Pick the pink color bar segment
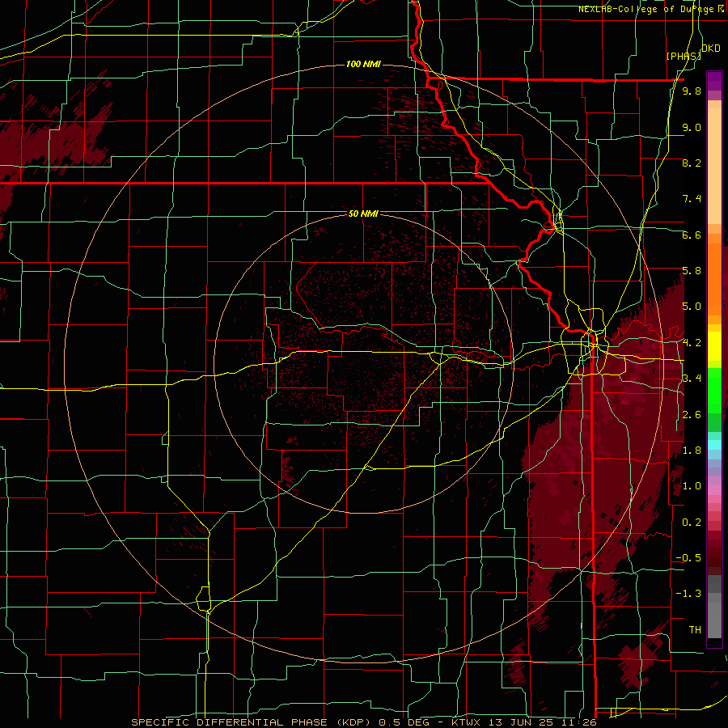 point(714,490)
